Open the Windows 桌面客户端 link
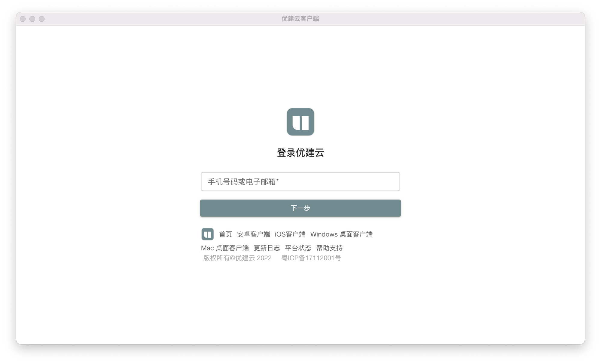This screenshot has width=601, height=364. click(x=341, y=234)
